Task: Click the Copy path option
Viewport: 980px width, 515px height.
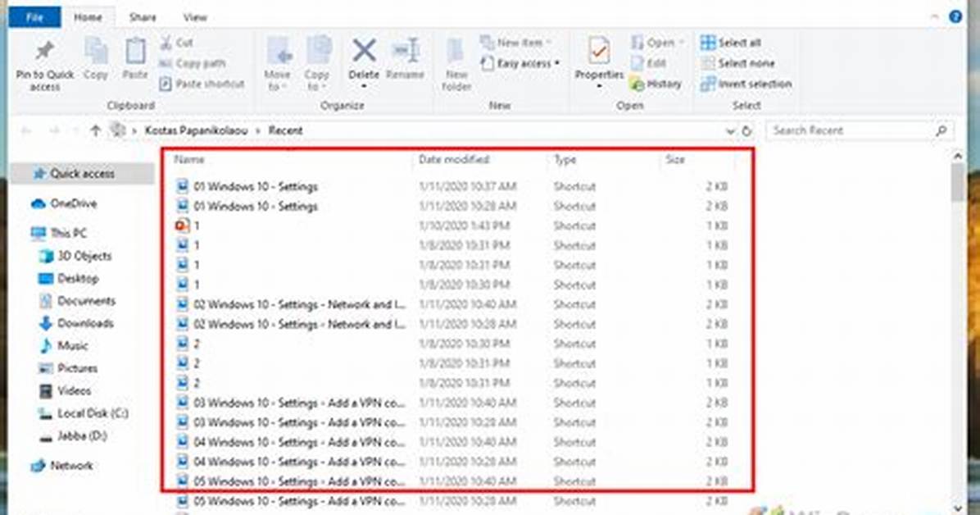Action: tap(192, 63)
